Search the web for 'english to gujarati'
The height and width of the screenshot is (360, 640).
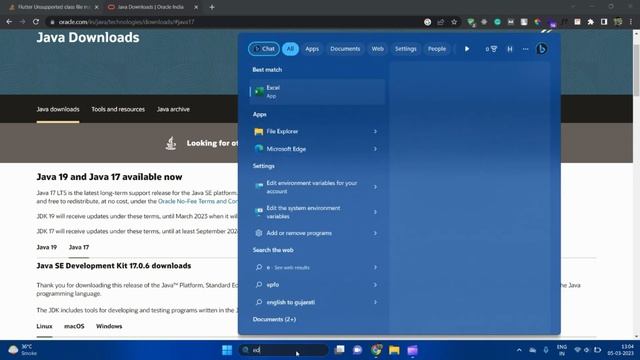(317, 302)
